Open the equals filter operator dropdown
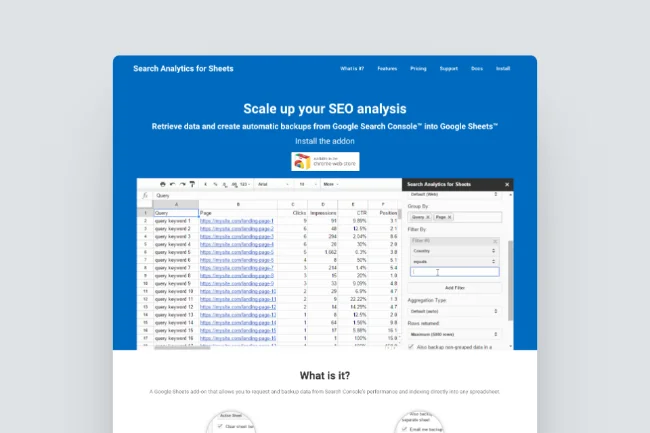 (454, 261)
